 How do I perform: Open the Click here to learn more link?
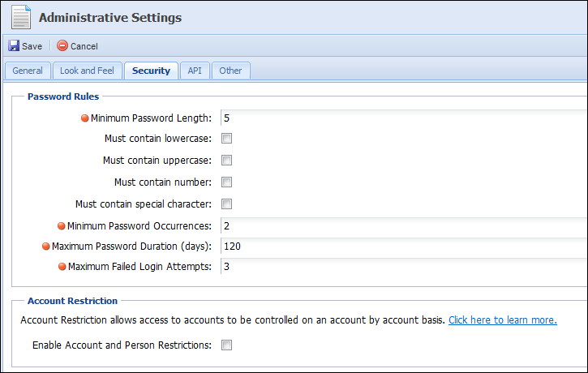[x=503, y=320]
